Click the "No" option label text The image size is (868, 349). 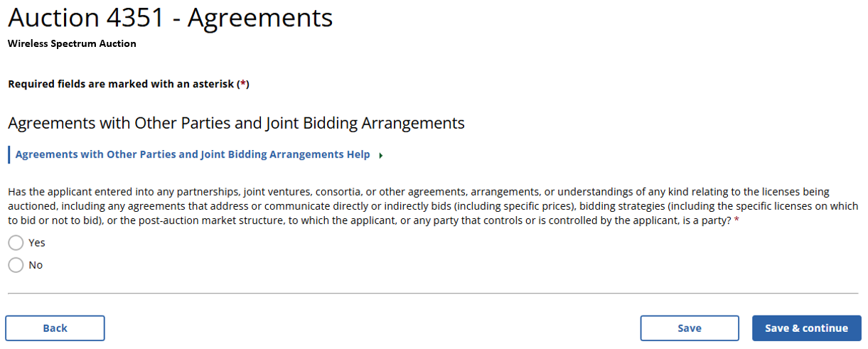tap(36, 265)
